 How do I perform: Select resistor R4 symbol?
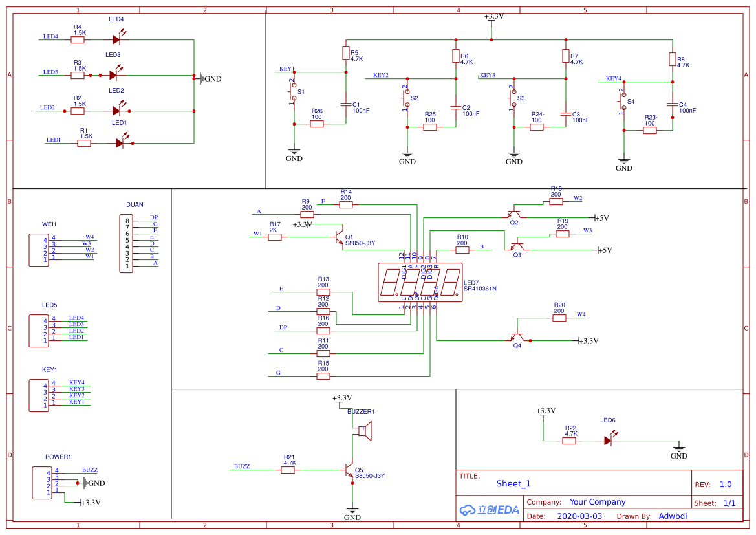tap(78, 39)
